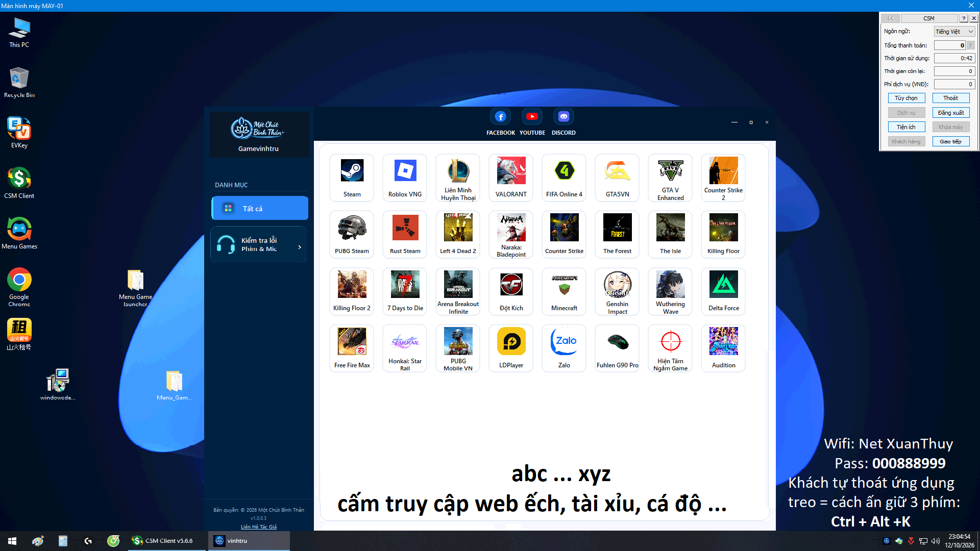
Task: Click the volume icon in system tray
Action: click(x=935, y=541)
